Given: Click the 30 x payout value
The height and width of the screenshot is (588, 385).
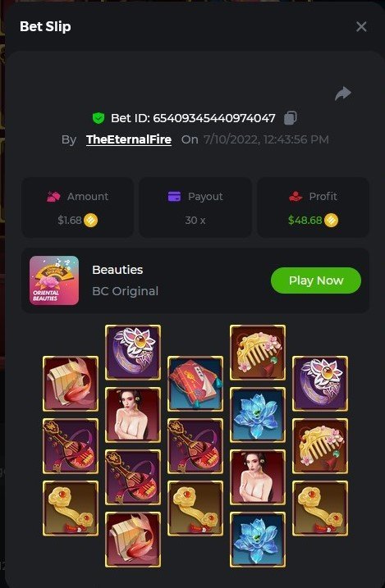Looking at the screenshot, I should click(x=195, y=220).
